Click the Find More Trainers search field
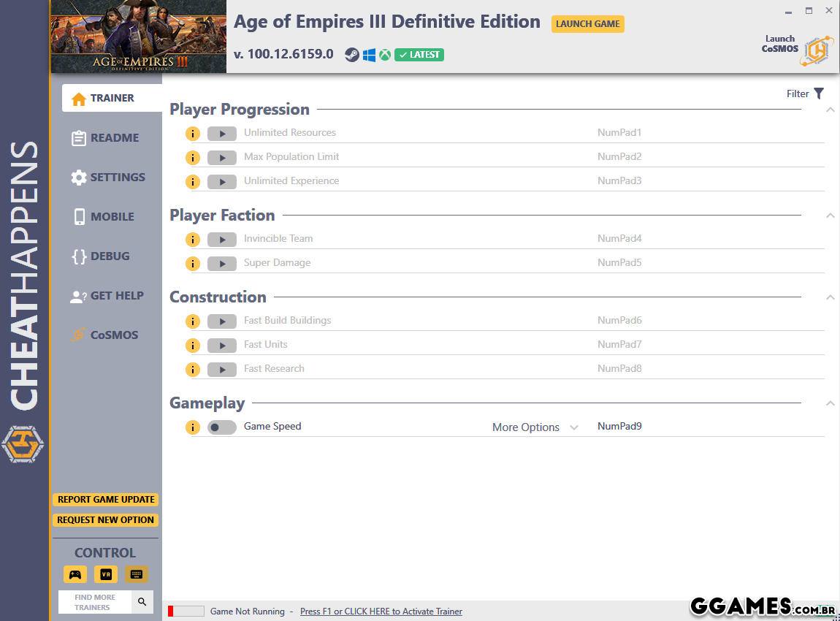The image size is (840, 621). (95, 602)
